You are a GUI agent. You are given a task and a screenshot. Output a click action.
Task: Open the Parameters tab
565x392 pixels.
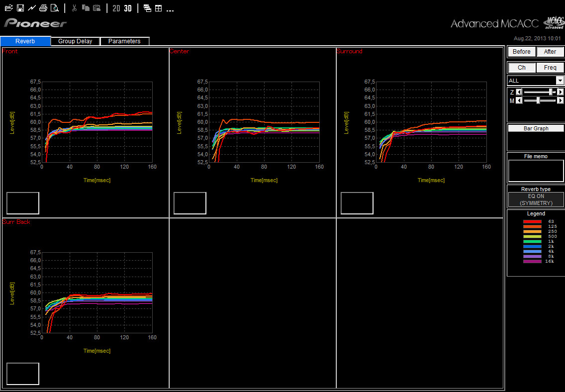pos(124,41)
